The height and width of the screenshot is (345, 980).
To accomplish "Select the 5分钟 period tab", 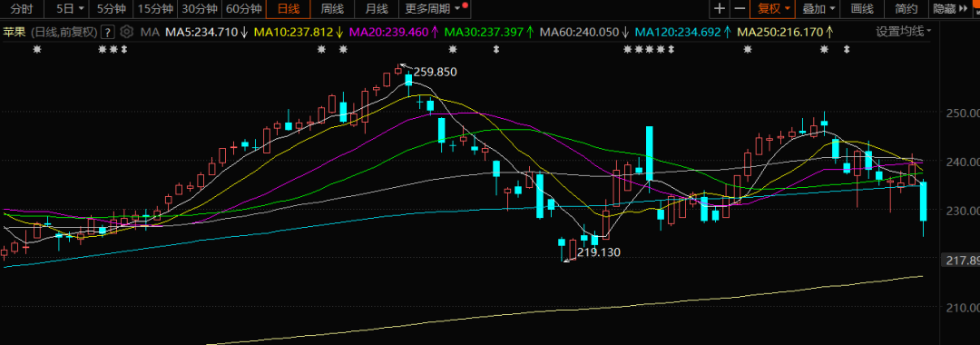I will (111, 9).
